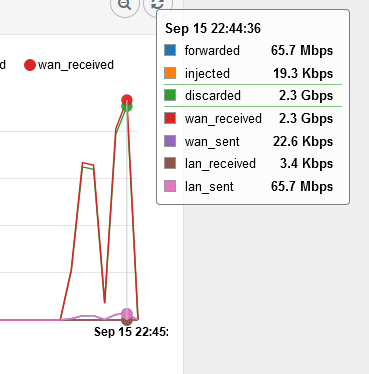Click the Sep 15 22:45 axis label
369x374 pixels.
point(131,332)
